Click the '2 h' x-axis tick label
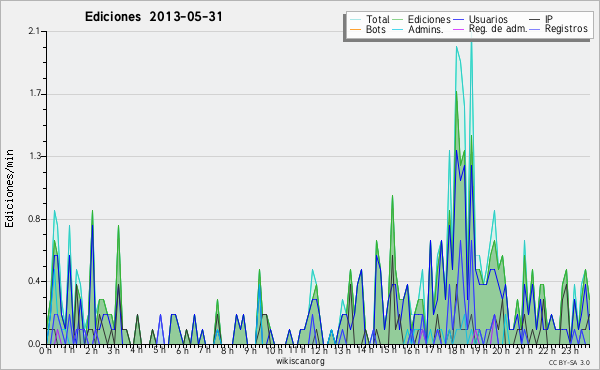The height and width of the screenshot is (370, 600). tap(91, 350)
